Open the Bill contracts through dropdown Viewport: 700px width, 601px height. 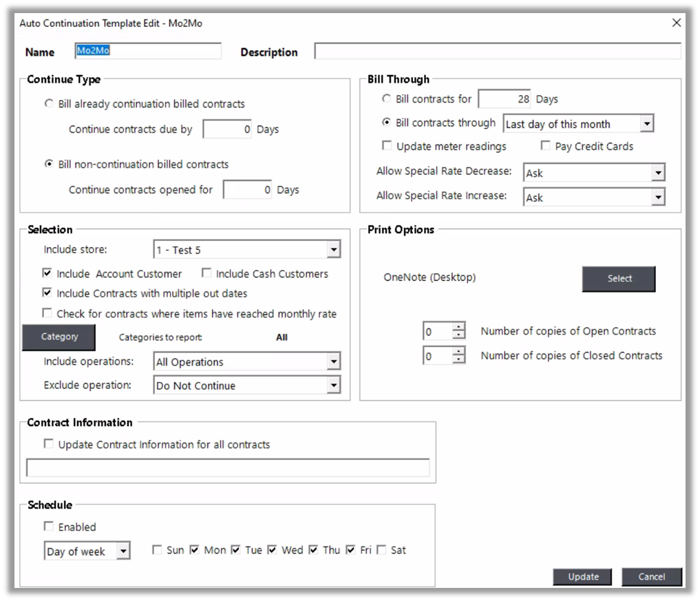coord(646,124)
